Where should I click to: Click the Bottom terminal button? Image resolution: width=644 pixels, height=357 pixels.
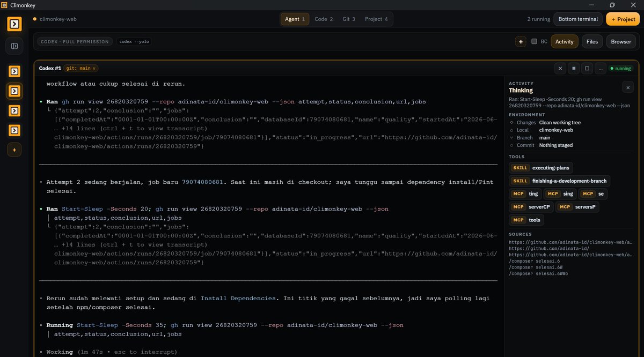(578, 19)
